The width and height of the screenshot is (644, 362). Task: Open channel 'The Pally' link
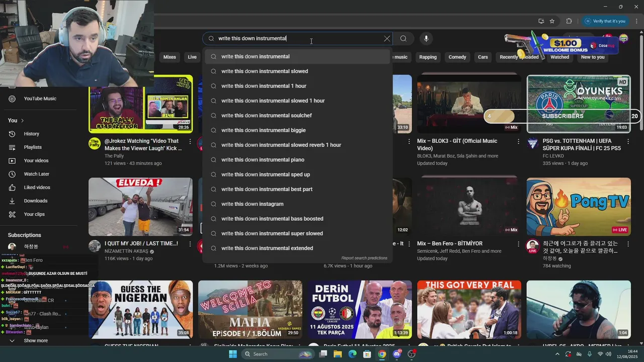114,156
